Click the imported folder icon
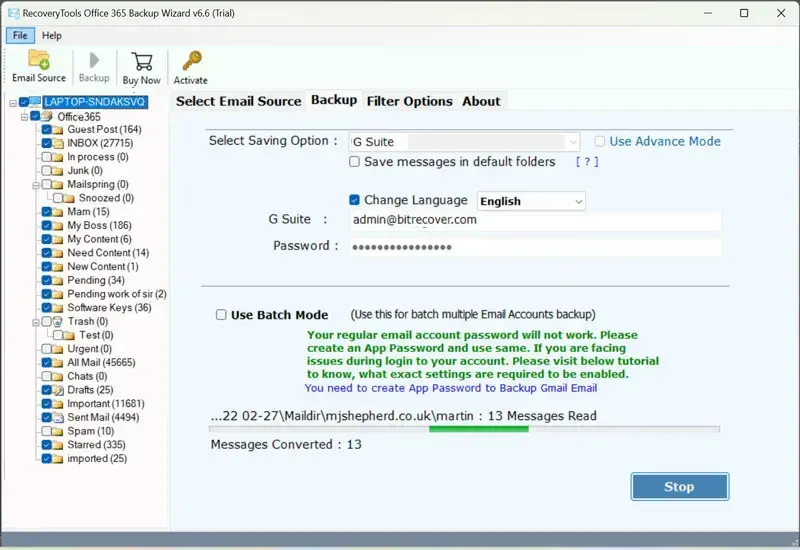The image size is (800, 550). pyautogui.click(x=58, y=459)
